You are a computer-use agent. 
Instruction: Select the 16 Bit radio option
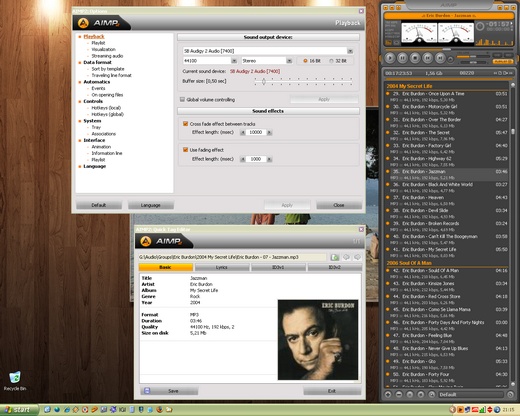[305, 61]
